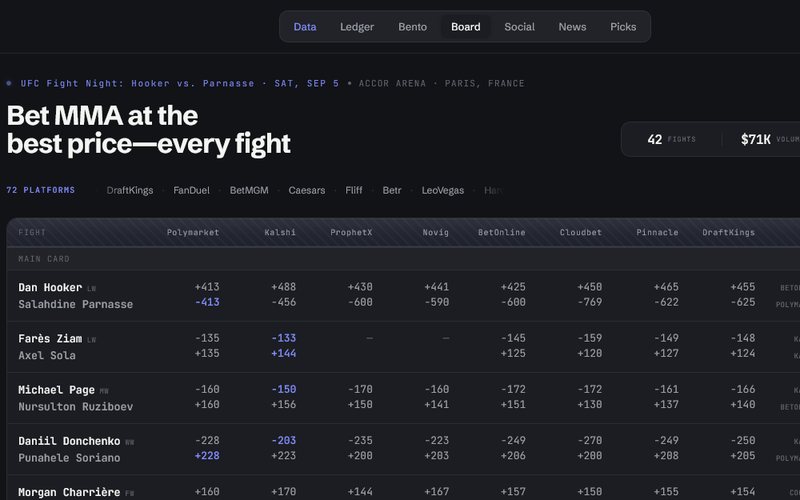Click the DraftKings column header in table

click(729, 233)
